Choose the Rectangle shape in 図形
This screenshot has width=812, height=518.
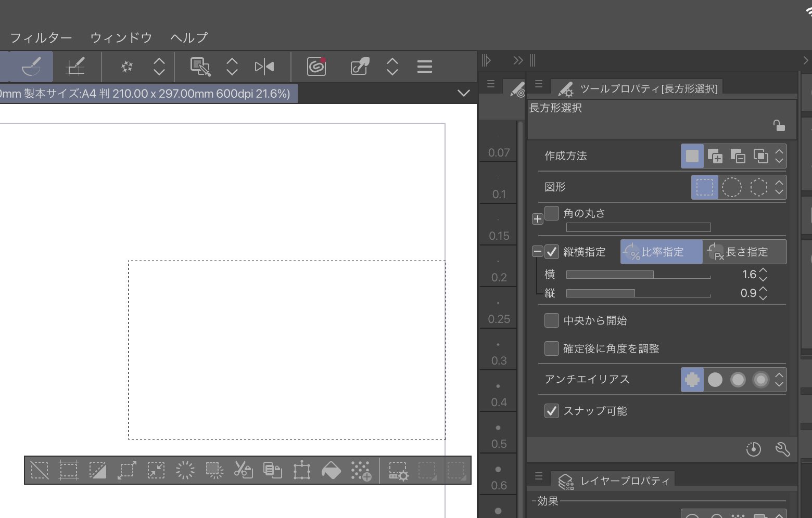(x=705, y=187)
